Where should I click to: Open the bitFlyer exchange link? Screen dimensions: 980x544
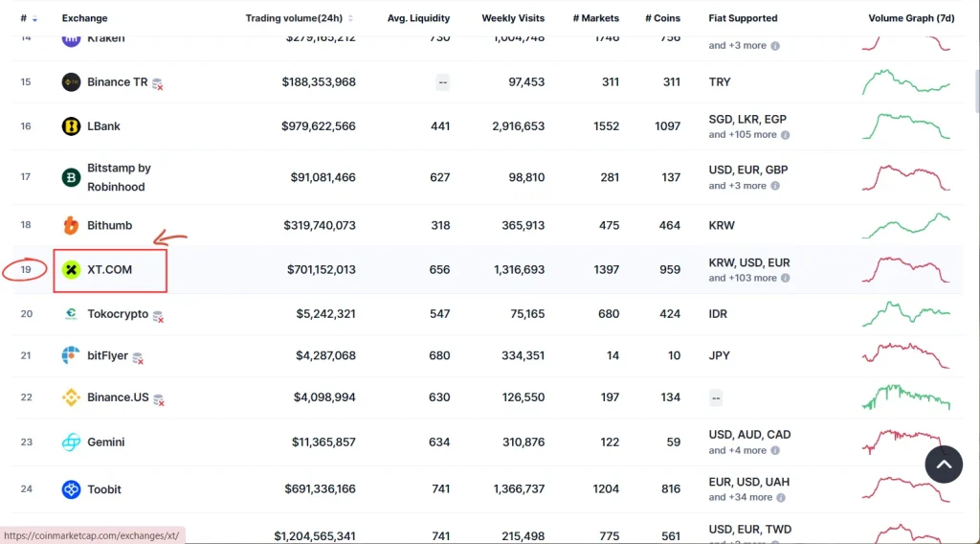point(107,355)
